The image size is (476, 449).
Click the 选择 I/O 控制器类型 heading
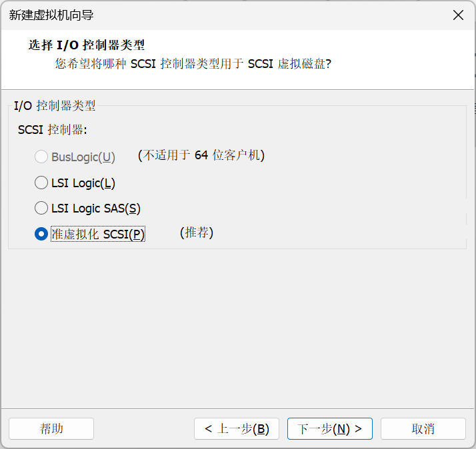click(x=87, y=45)
